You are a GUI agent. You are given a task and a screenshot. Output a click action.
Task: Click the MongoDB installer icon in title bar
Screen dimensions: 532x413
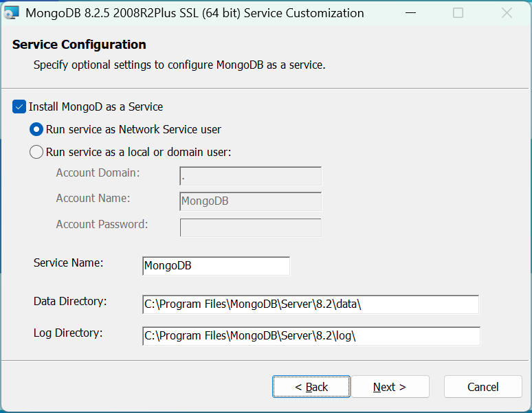point(12,13)
